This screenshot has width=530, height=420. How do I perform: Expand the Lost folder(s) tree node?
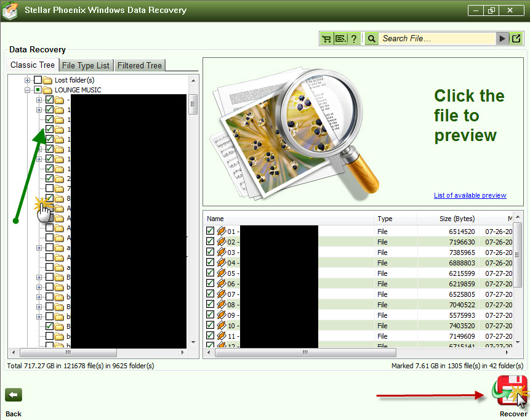[x=27, y=81]
